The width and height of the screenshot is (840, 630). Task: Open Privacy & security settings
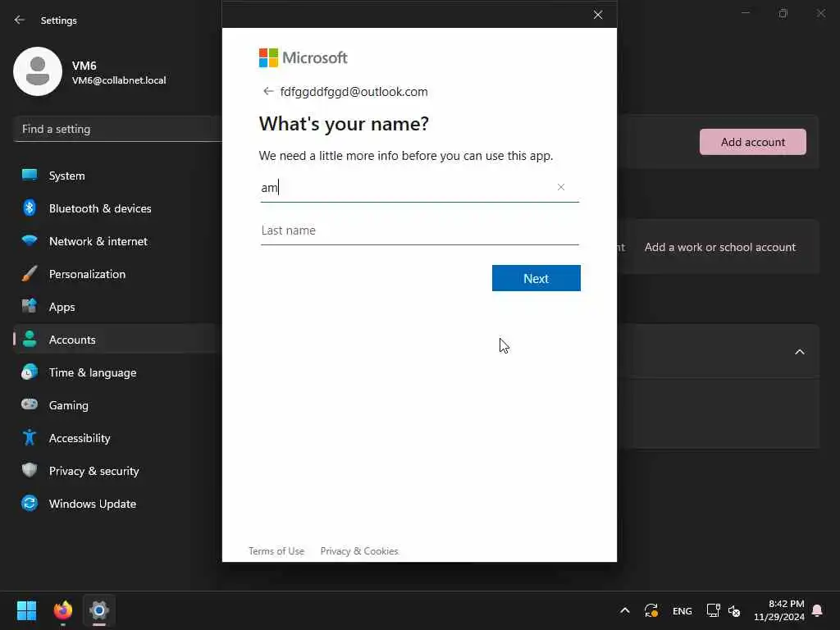coord(117,471)
